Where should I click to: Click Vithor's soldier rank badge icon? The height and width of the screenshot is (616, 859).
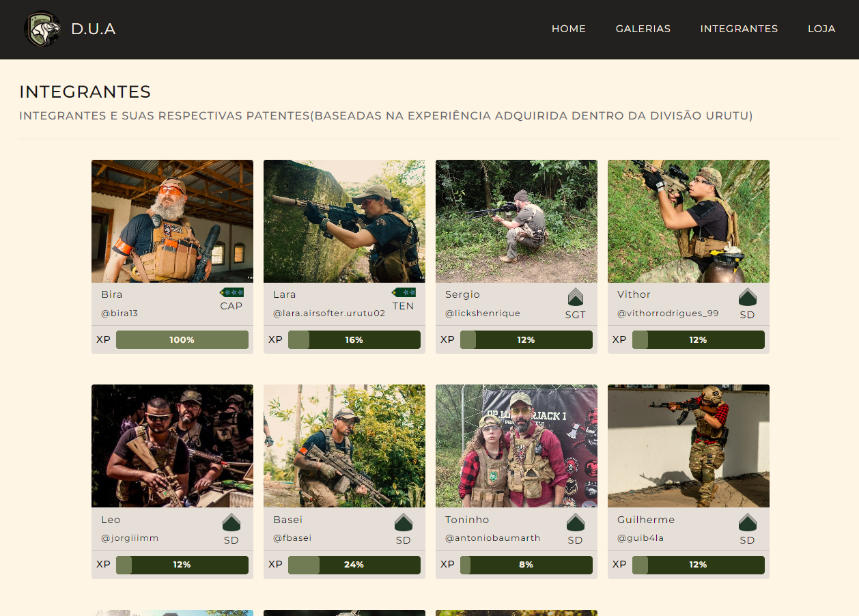pos(748,297)
